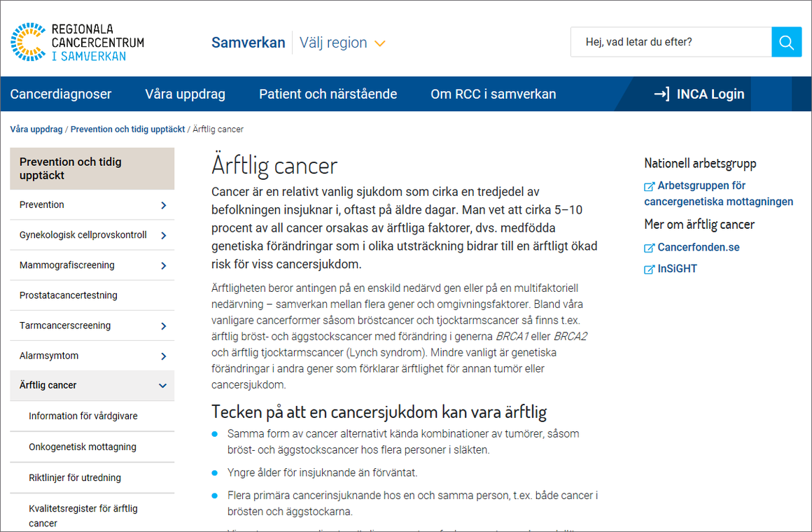Open the Våra uppdrag menu

click(185, 94)
